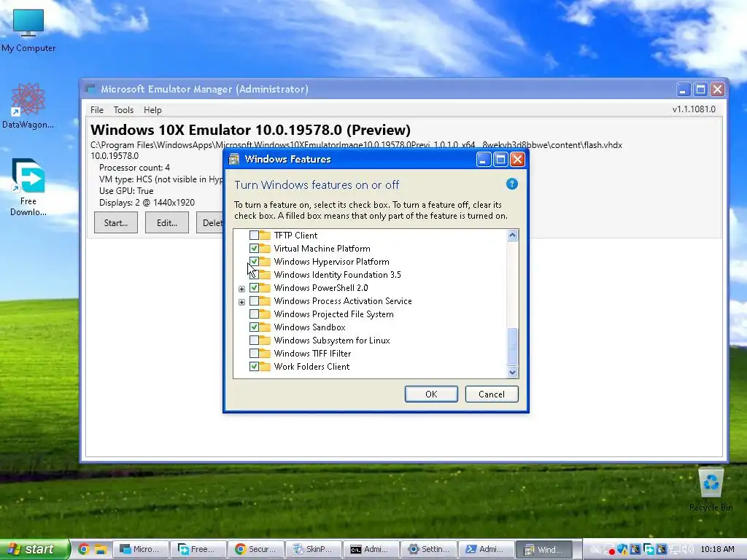Expand Windows Process Activation Service node

[x=241, y=302]
